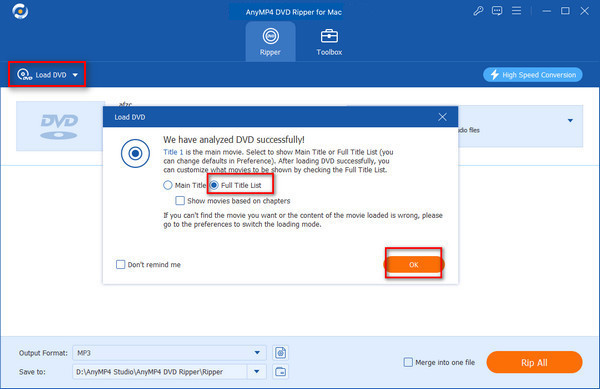Browse save folder with folder icon
This screenshot has height=389, width=600.
tap(280, 371)
